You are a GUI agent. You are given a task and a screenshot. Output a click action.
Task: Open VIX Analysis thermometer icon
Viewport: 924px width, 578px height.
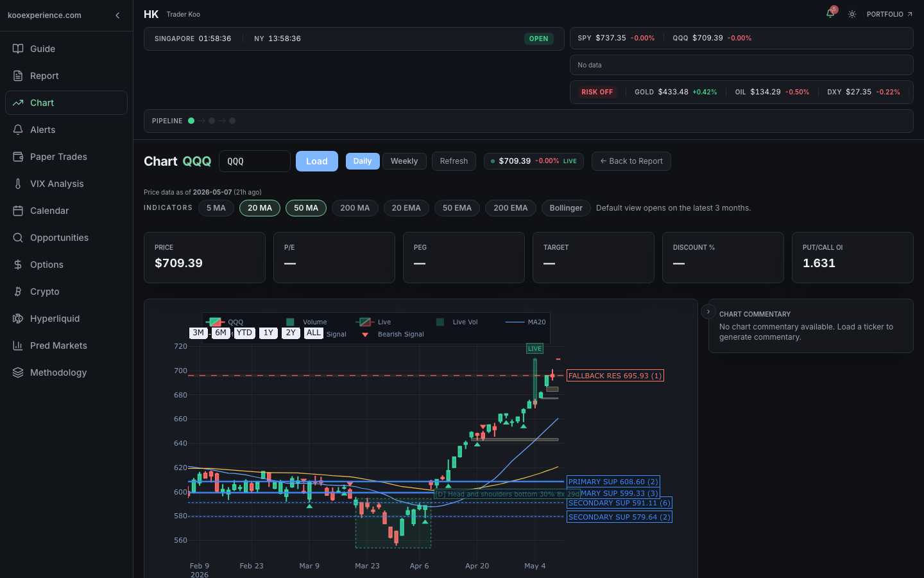[18, 184]
